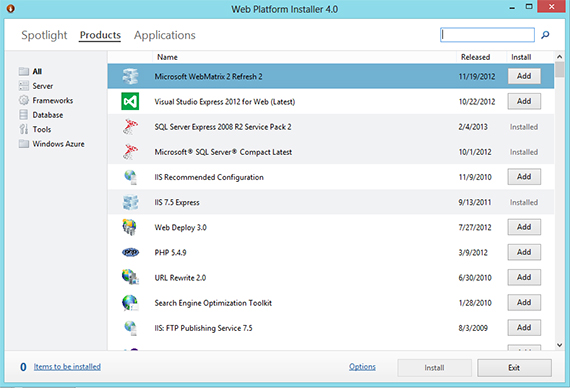
Task: Open the Options link
Action: point(362,367)
